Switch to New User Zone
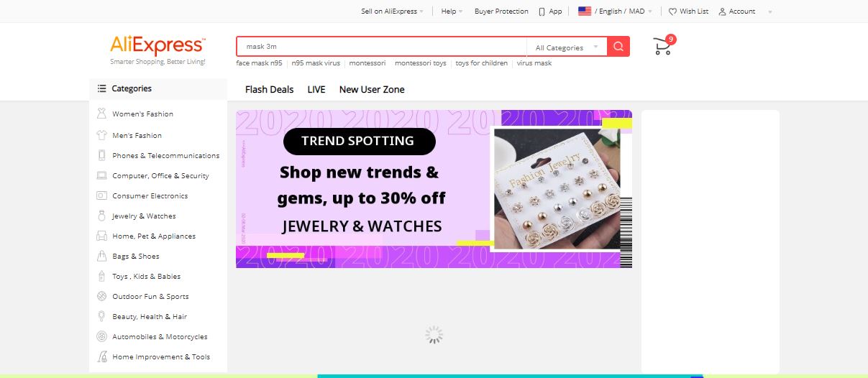The height and width of the screenshot is (378, 868). point(372,90)
